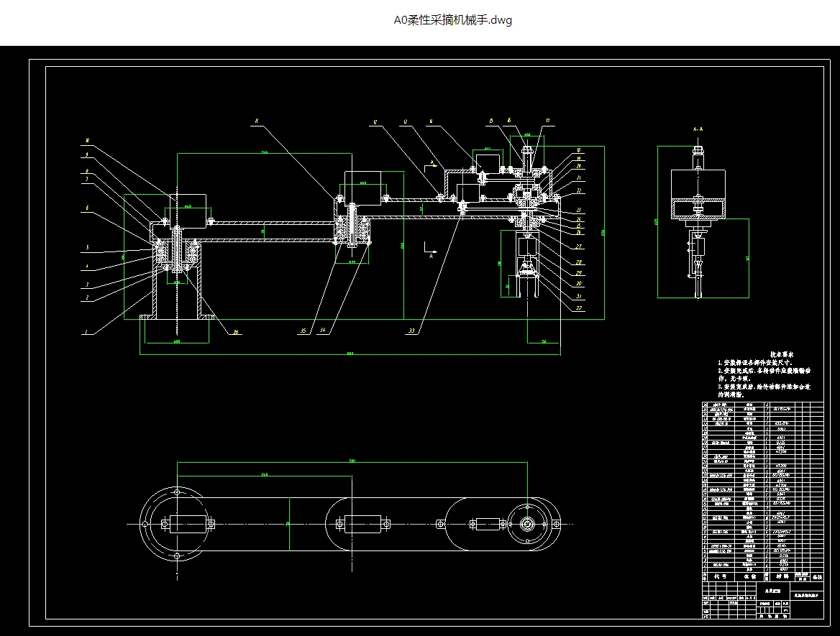
Task: Click the circular gripper hub in top view
Action: click(527, 524)
